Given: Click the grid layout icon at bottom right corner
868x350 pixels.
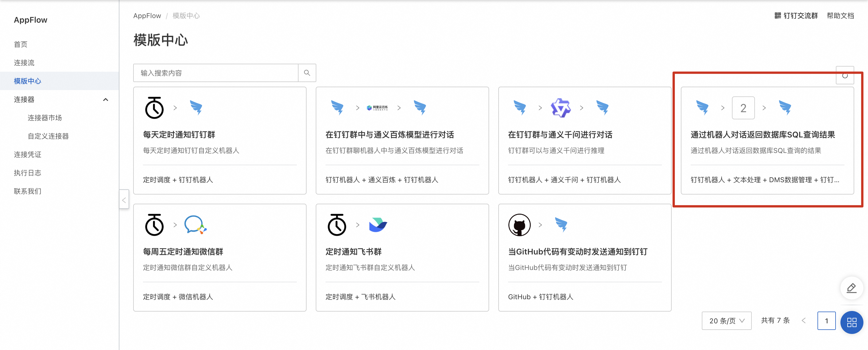Looking at the screenshot, I should coord(852,322).
